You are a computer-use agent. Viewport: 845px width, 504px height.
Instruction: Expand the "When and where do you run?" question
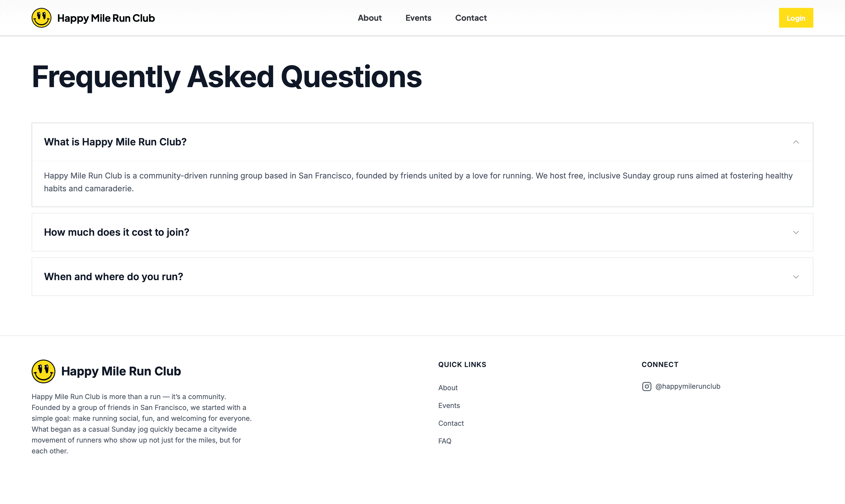(x=113, y=277)
